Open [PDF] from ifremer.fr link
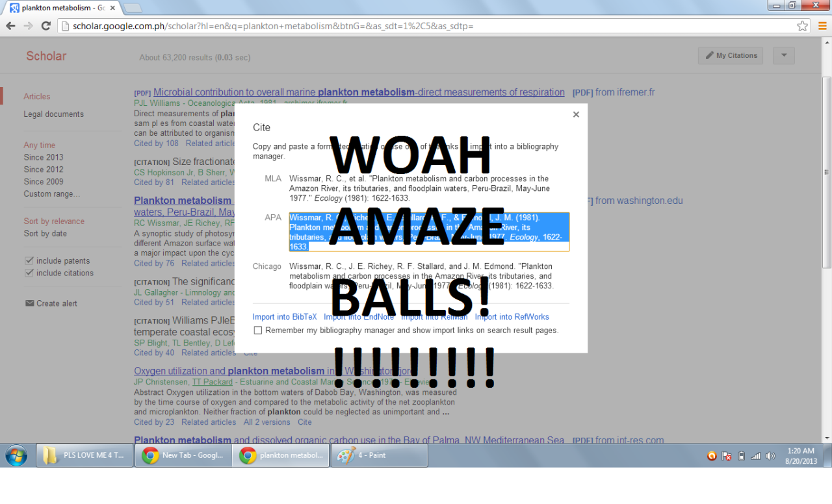Screen dimensions: 832x504 614,92
